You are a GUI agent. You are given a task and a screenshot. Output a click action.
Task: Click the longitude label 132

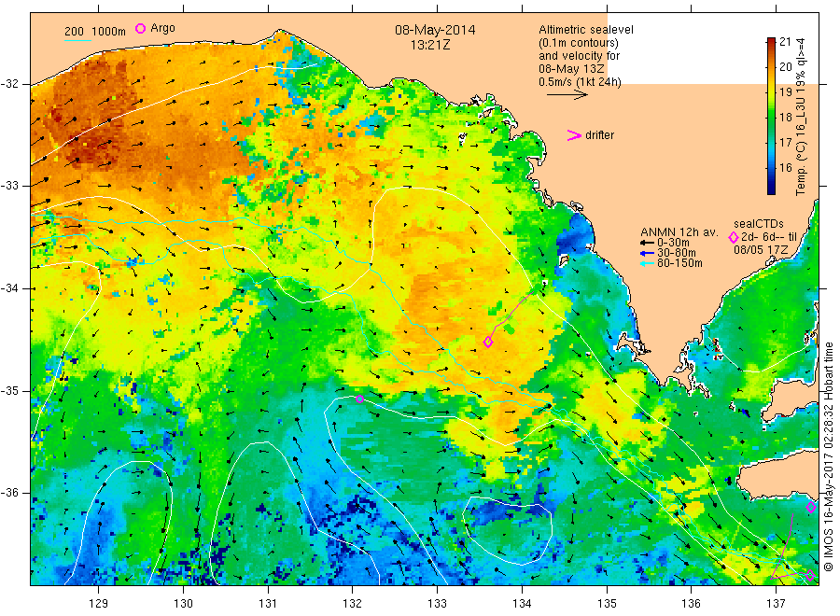point(353,604)
